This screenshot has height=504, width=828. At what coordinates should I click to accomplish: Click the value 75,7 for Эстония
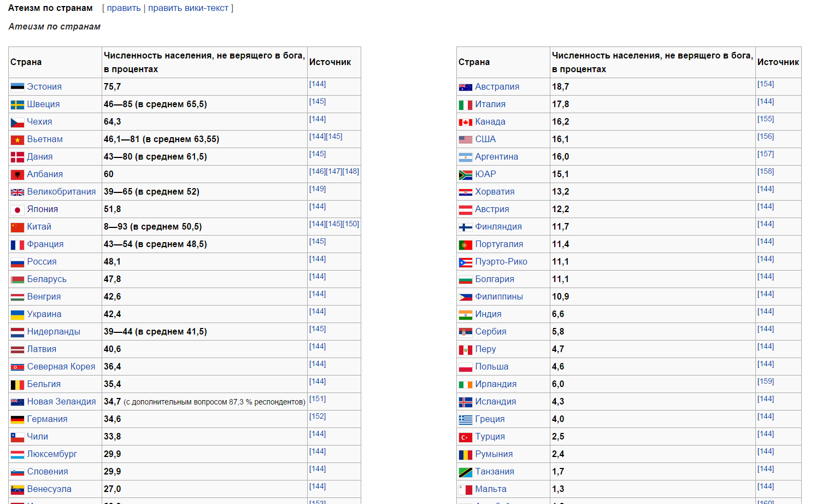click(x=112, y=87)
